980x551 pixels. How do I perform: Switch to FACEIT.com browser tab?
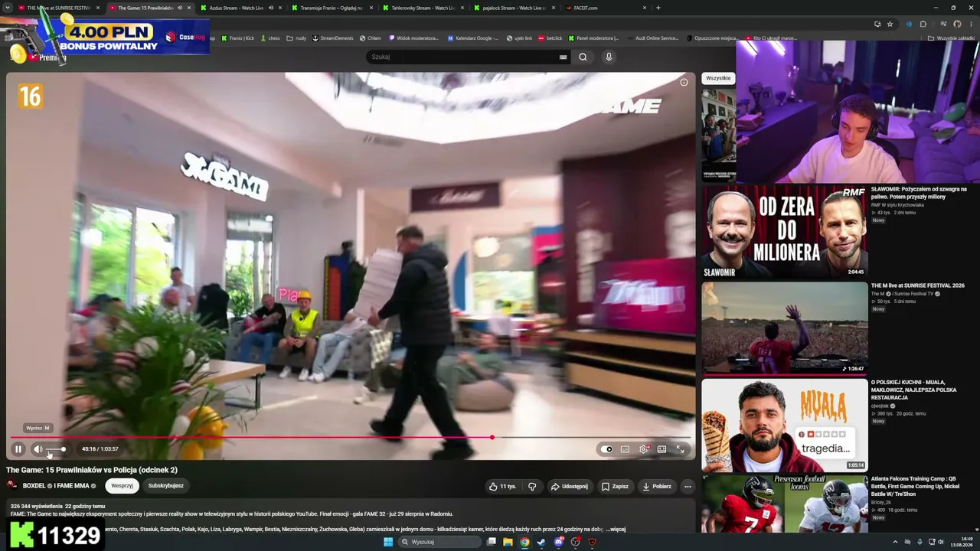point(605,8)
